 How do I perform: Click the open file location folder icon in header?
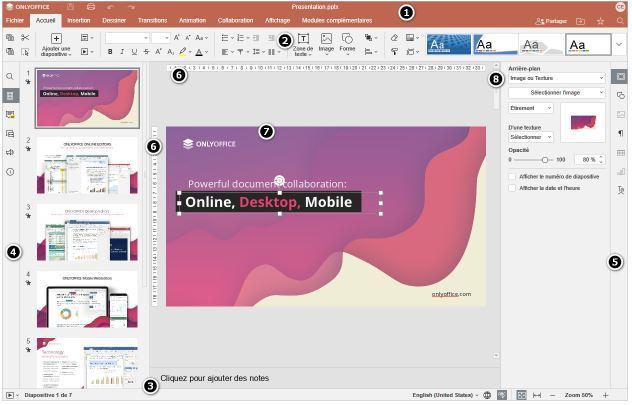pyautogui.click(x=580, y=21)
